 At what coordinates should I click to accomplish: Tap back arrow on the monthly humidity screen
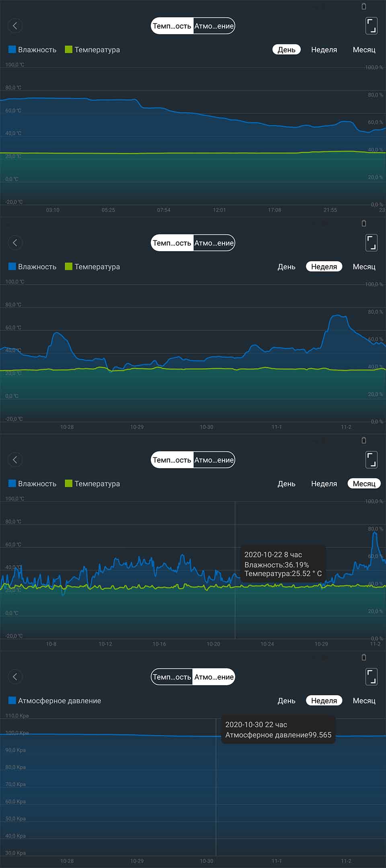click(15, 460)
